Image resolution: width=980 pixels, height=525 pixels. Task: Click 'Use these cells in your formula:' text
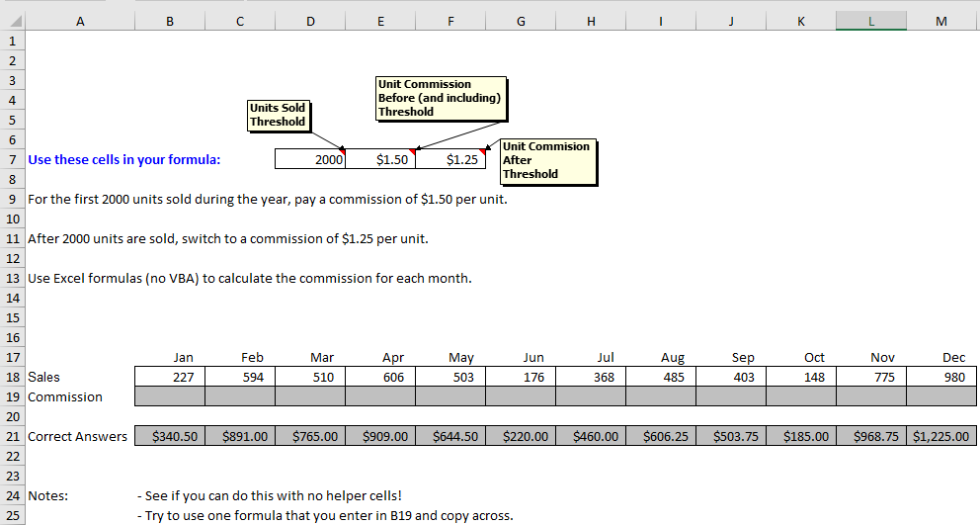point(123,159)
